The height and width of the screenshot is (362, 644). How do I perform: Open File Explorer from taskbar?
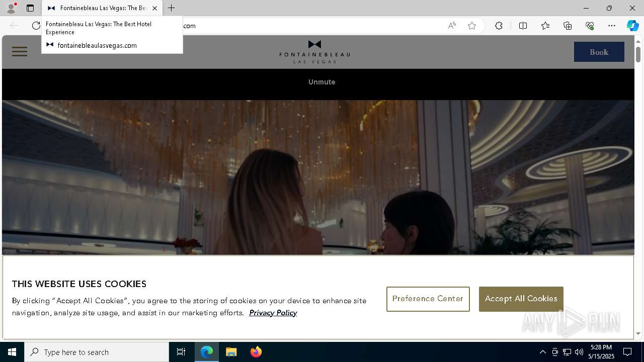[x=231, y=352]
